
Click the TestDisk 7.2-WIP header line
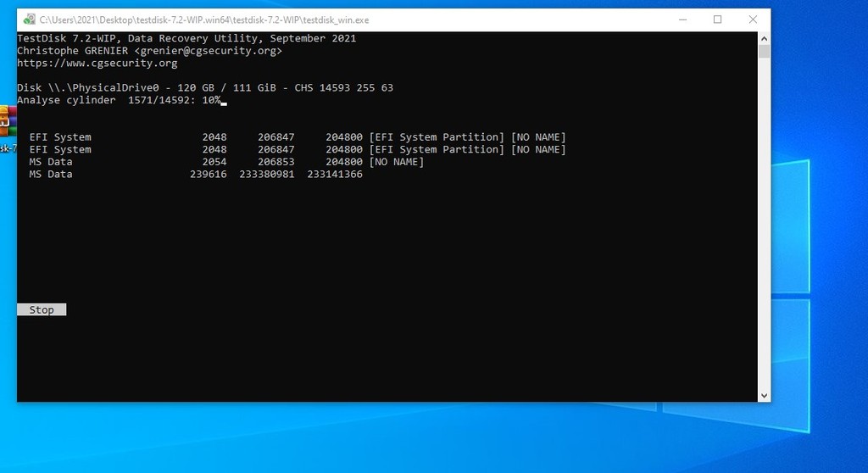[186, 38]
